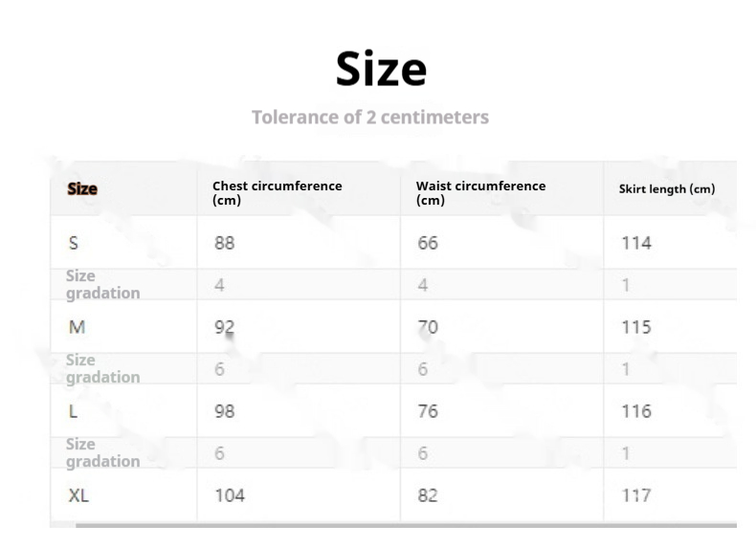Image resolution: width=756 pixels, height=547 pixels.
Task: Click chest value 104 for size XL
Action: [229, 495]
